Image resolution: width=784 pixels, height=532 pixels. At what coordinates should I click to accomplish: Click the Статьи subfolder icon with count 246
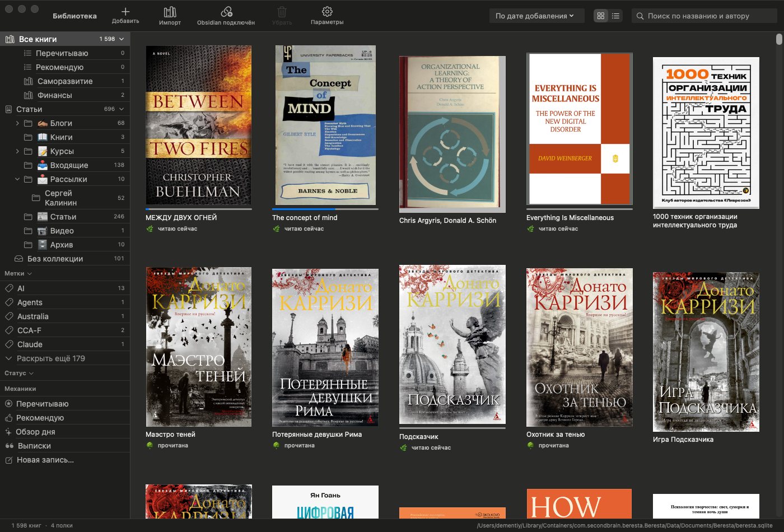[28, 217]
